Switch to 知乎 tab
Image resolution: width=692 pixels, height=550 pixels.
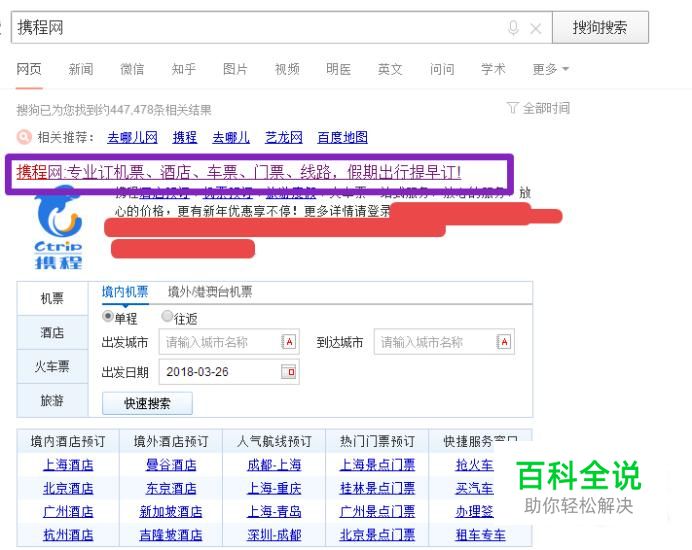[x=184, y=69]
